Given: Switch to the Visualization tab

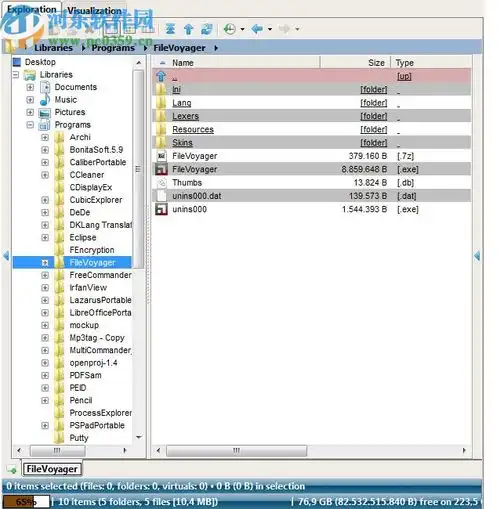Looking at the screenshot, I should pyautogui.click(x=94, y=10).
